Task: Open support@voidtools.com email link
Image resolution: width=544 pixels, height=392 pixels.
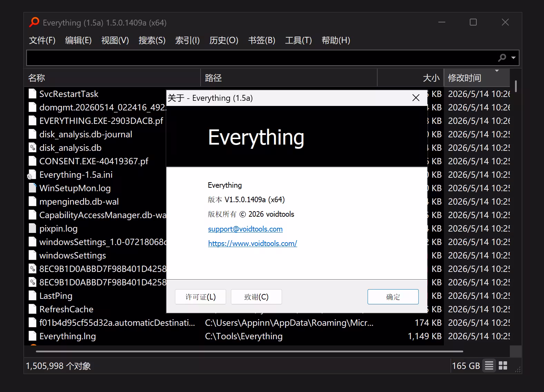Action: point(245,229)
